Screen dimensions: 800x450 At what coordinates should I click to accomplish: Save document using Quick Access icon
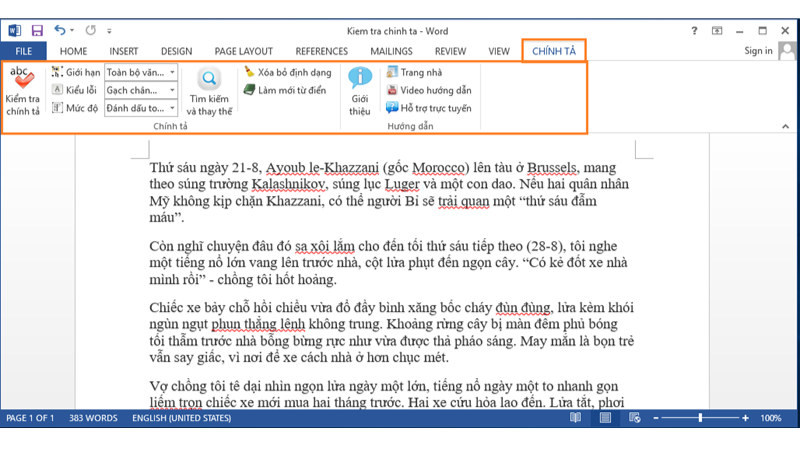[x=37, y=32]
